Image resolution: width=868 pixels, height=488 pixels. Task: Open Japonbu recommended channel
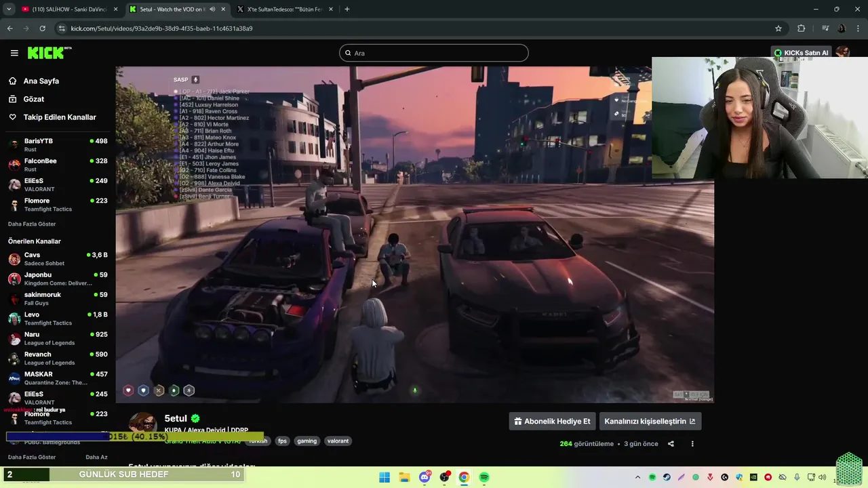coord(58,279)
